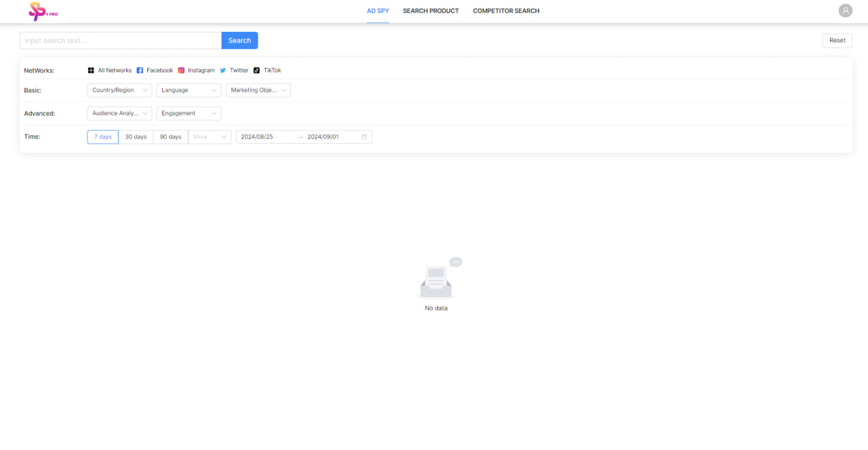Switch to the AD SPY tab
The width and height of the screenshot is (868, 450).
[378, 11]
